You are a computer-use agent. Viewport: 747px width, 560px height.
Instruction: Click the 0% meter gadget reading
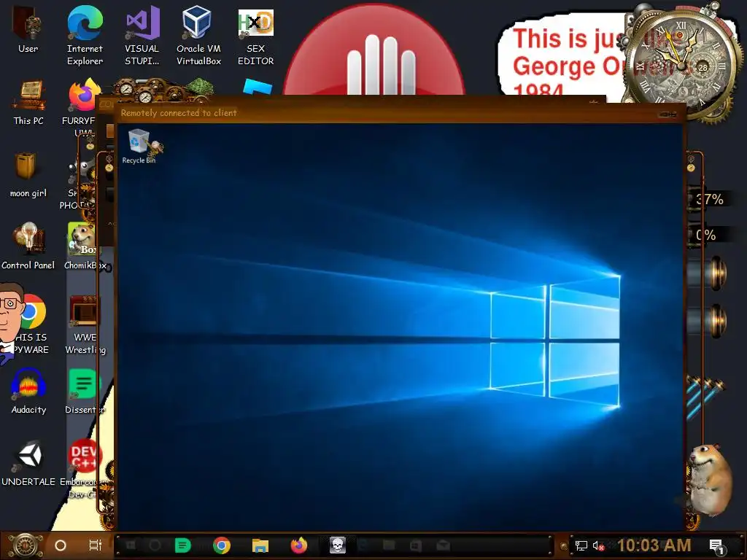tap(705, 236)
